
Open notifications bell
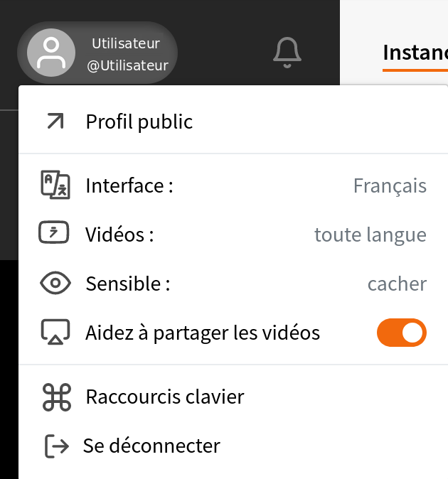[287, 53]
